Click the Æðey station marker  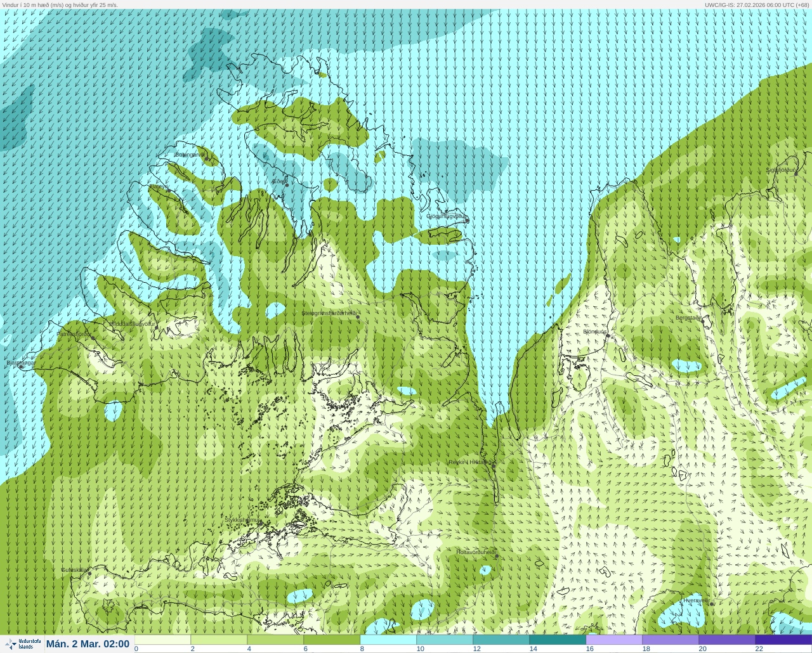pos(287,184)
